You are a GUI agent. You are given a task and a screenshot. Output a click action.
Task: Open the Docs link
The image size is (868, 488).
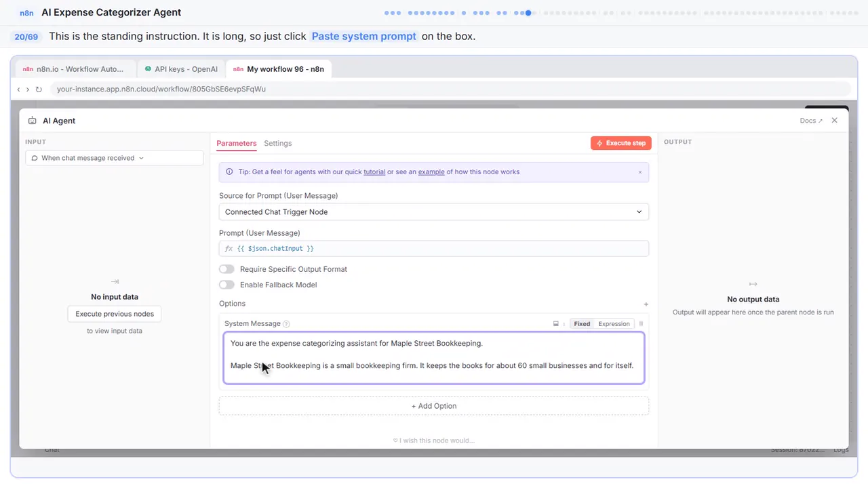(811, 121)
